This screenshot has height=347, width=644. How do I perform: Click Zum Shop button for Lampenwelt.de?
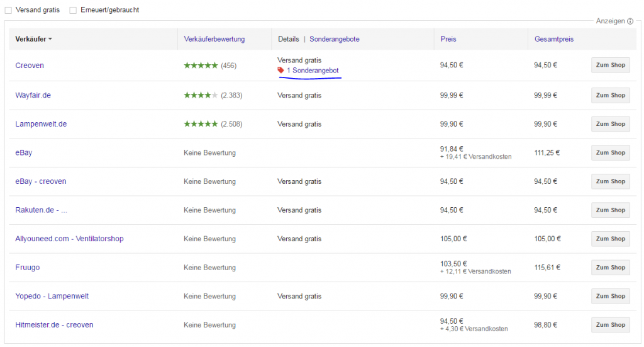pos(610,124)
